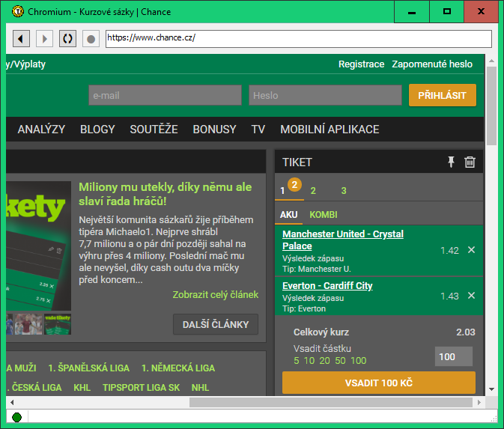Click the horizontal scrollbar right arrow
This screenshot has width=504, height=429.
[x=479, y=402]
